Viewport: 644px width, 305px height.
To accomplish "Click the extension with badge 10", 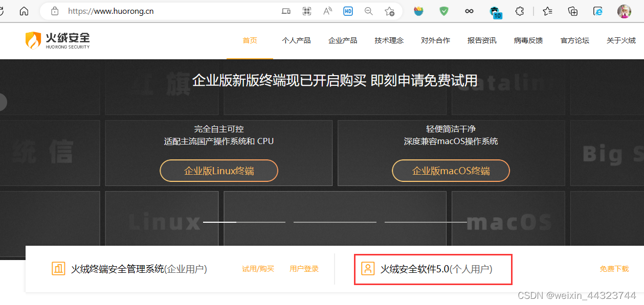I will [495, 12].
